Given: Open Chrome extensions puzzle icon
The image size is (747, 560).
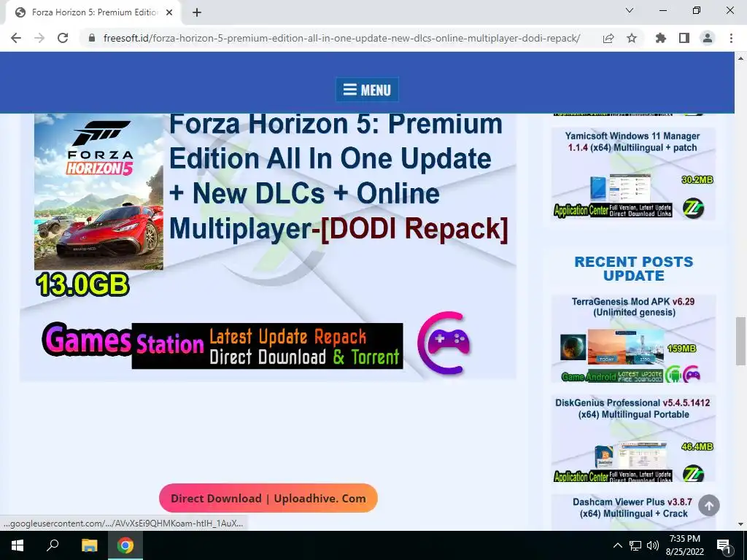Looking at the screenshot, I should click(661, 38).
